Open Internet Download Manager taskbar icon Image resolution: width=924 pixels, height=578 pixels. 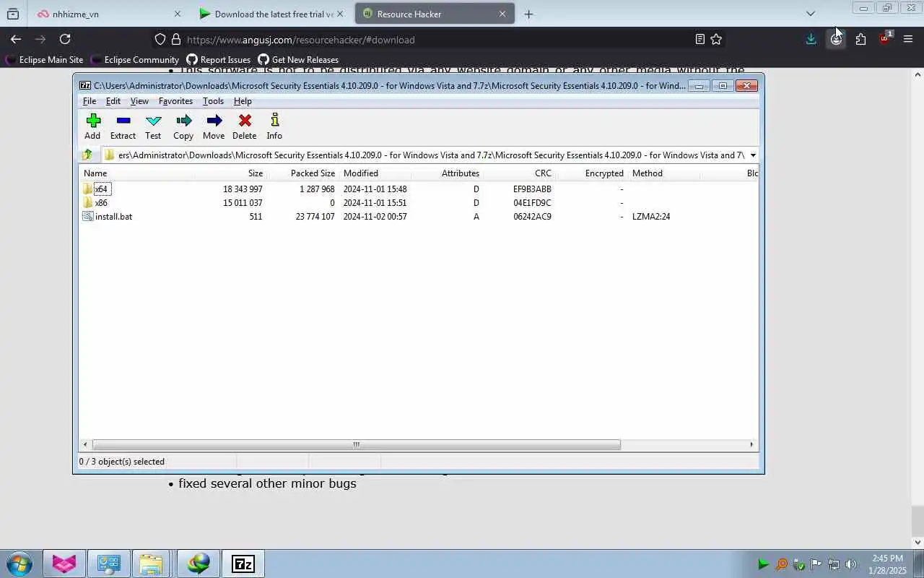[199, 564]
